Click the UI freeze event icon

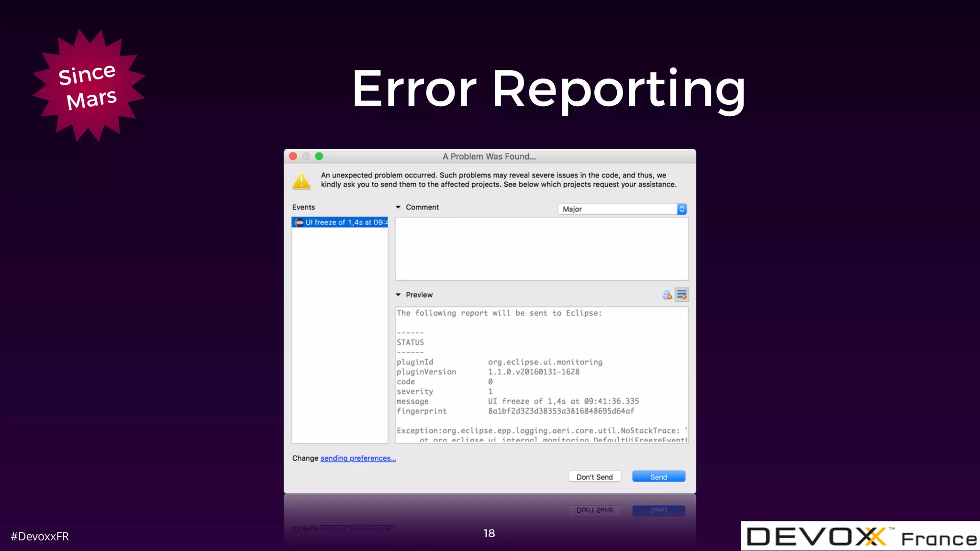pyautogui.click(x=300, y=222)
